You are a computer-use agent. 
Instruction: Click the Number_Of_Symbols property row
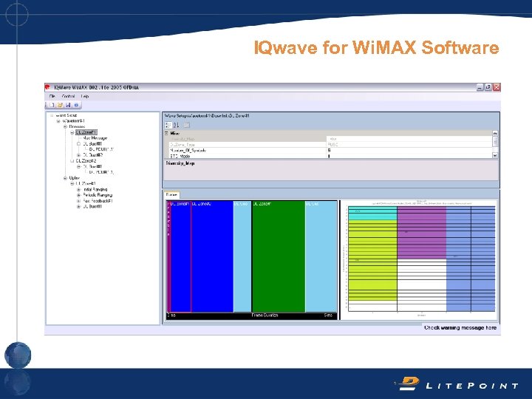click(x=330, y=150)
